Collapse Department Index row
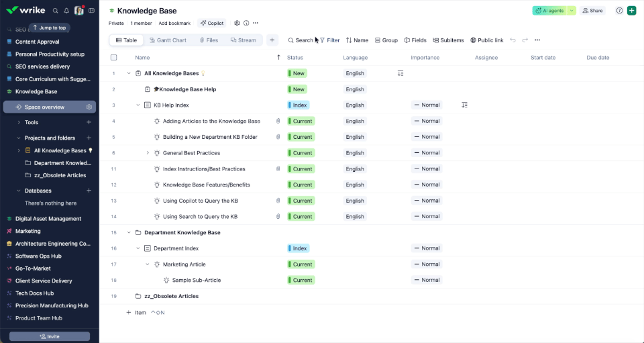Image resolution: width=644 pixels, height=343 pixels. click(138, 248)
